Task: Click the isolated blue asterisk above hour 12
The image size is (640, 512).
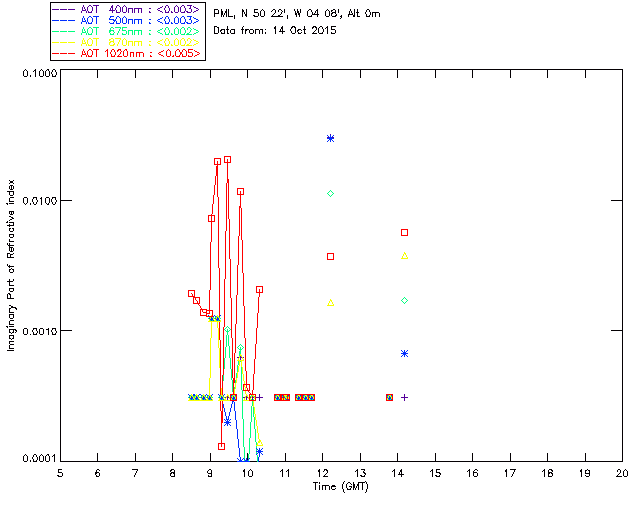Action: (331, 138)
